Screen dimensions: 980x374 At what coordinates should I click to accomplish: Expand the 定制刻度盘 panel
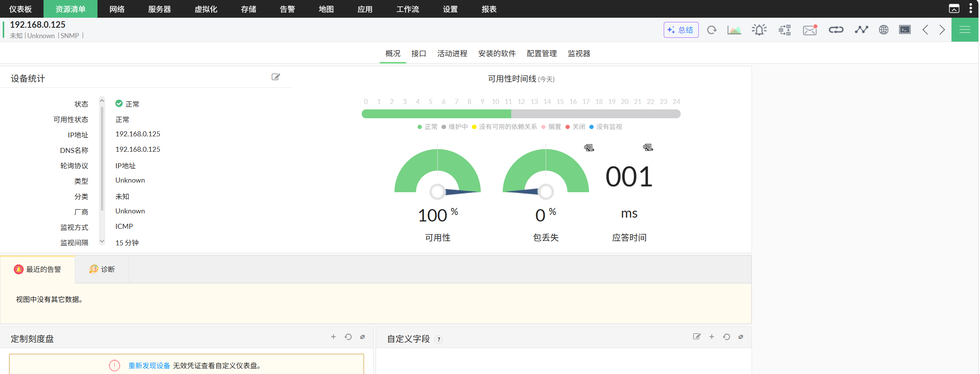pos(362,337)
